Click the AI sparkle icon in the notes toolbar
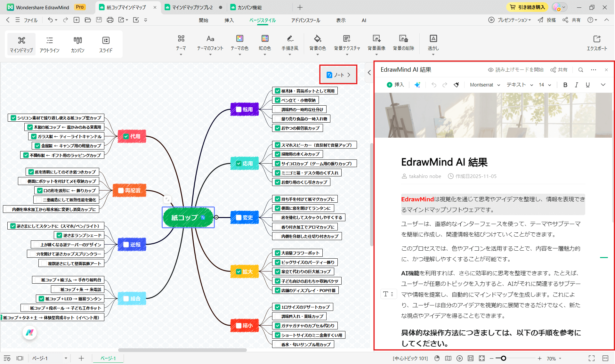615x364 pixels. click(417, 85)
